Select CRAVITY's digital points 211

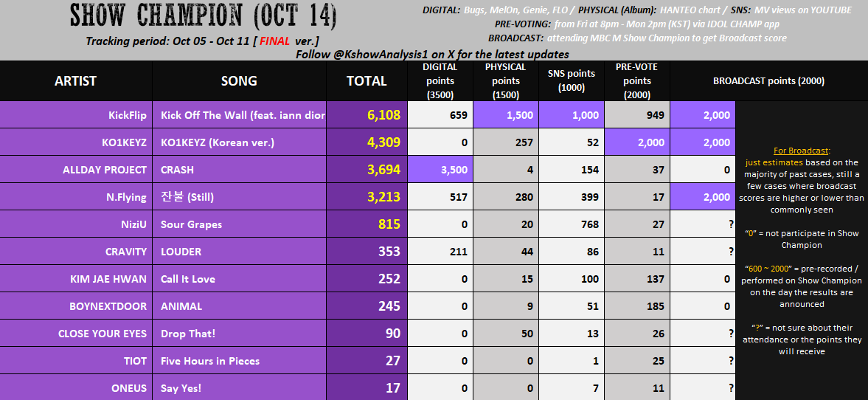pyautogui.click(x=440, y=251)
